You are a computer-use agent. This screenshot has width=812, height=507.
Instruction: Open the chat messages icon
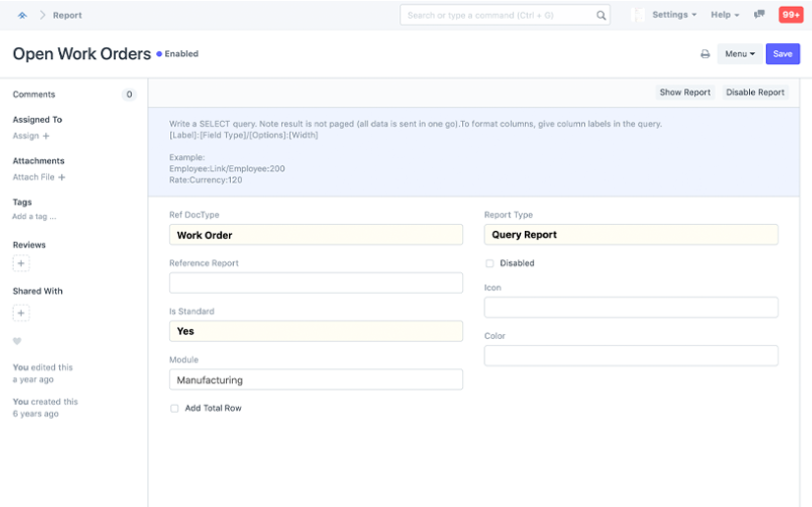click(x=759, y=15)
